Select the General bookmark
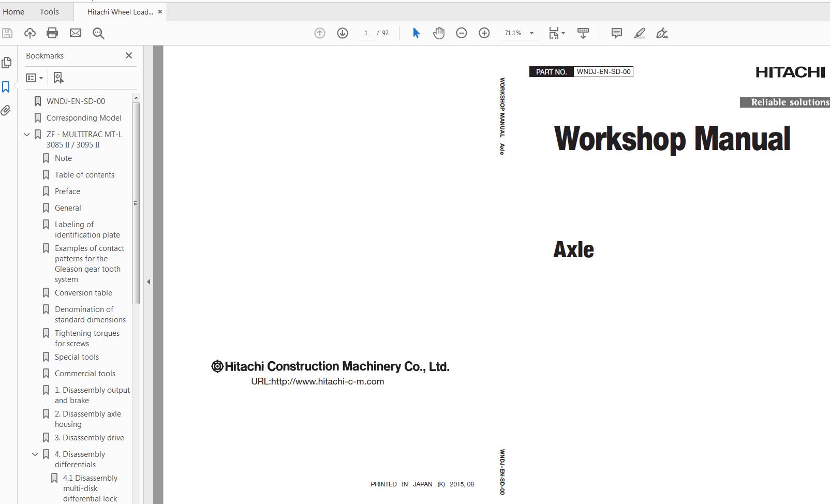The height and width of the screenshot is (504, 830). click(68, 208)
